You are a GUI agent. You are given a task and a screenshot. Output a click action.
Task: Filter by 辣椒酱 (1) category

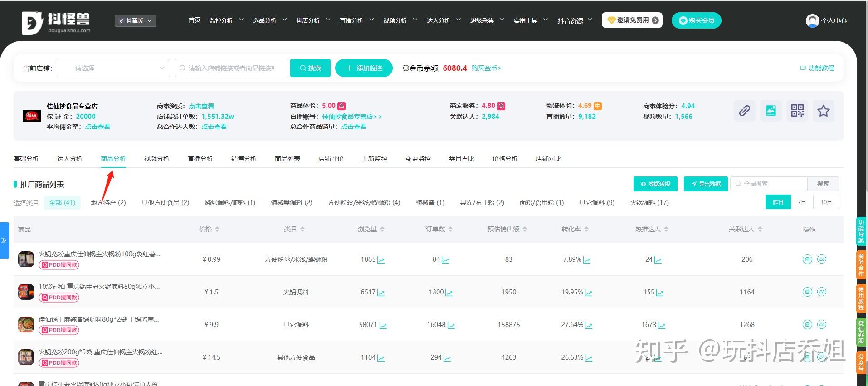(430, 203)
